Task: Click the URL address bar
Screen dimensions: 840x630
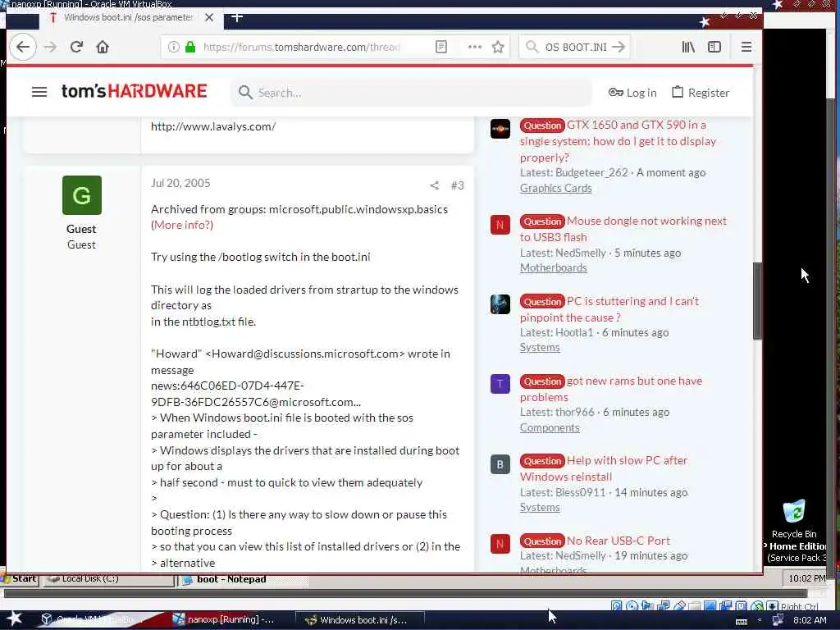Action: 304,47
